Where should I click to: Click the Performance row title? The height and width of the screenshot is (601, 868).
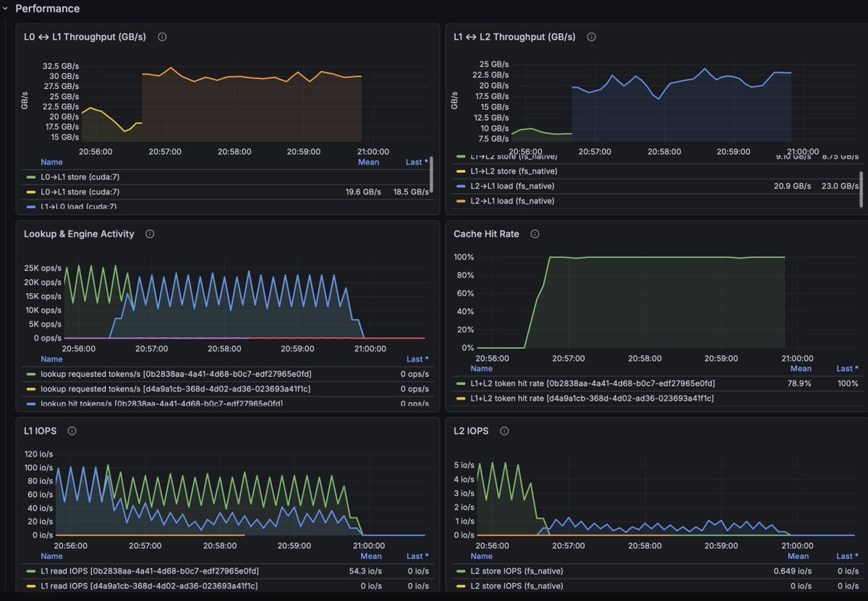pyautogui.click(x=48, y=9)
